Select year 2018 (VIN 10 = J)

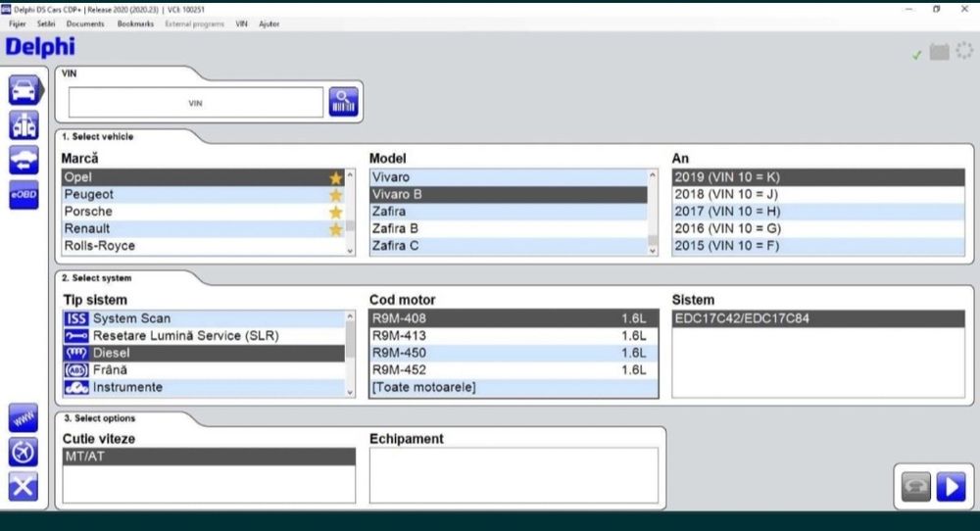(x=818, y=194)
